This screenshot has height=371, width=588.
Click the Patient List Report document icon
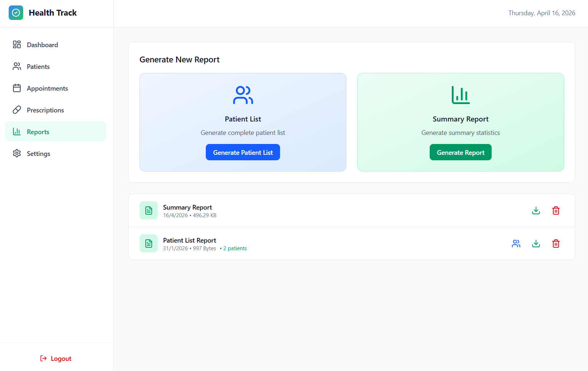click(149, 243)
